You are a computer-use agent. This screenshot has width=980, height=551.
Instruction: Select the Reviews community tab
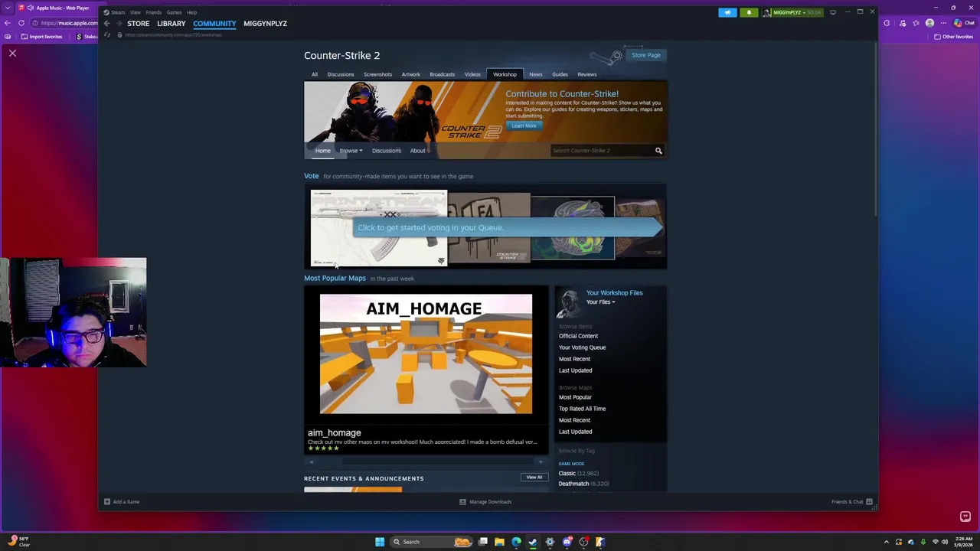587,74
